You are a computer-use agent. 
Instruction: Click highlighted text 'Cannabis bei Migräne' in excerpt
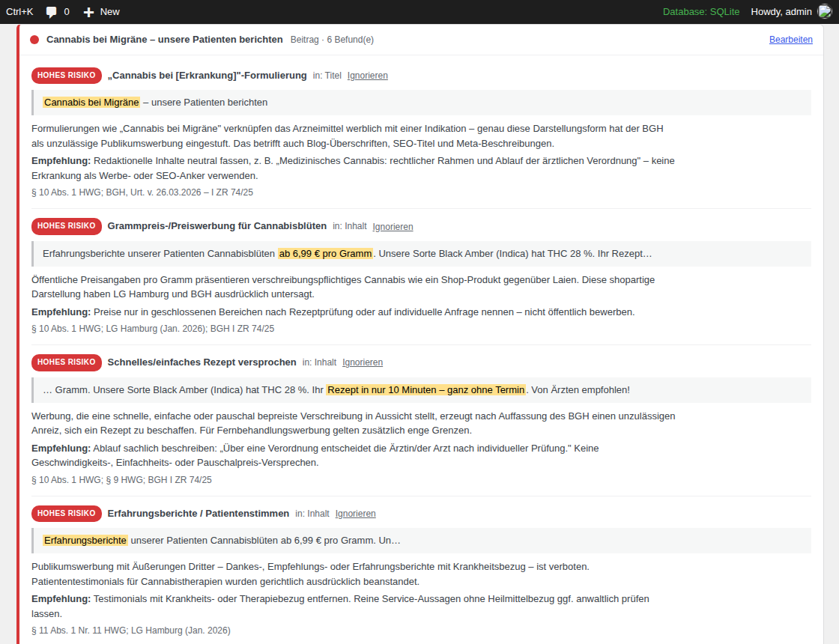pos(91,102)
